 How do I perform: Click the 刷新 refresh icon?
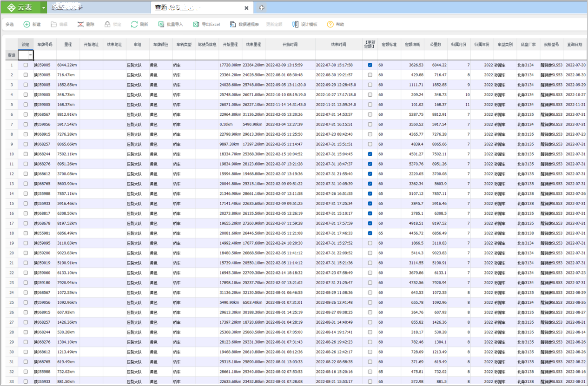pyautogui.click(x=134, y=24)
